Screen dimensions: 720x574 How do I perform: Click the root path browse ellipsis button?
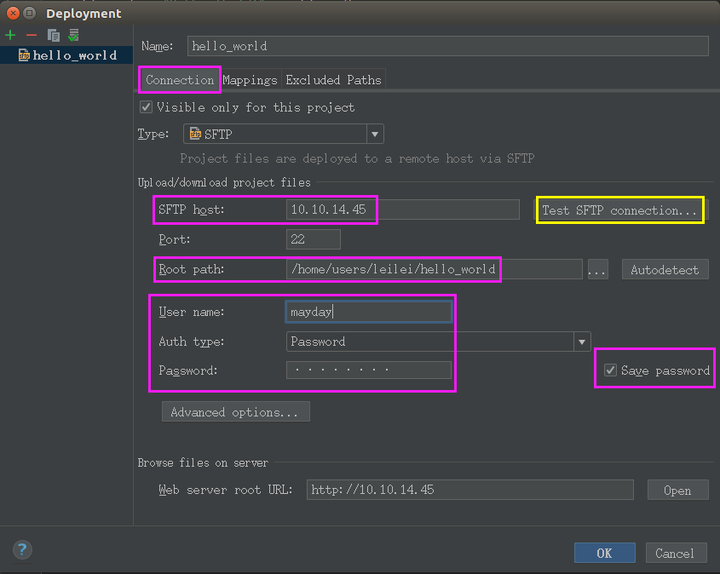coord(597,270)
